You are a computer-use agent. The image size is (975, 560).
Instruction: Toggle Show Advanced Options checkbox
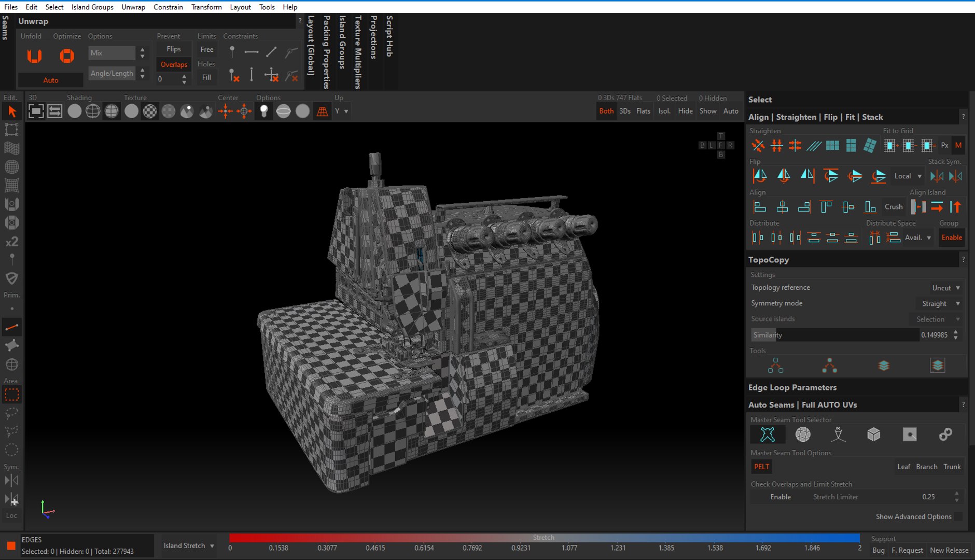[958, 516]
